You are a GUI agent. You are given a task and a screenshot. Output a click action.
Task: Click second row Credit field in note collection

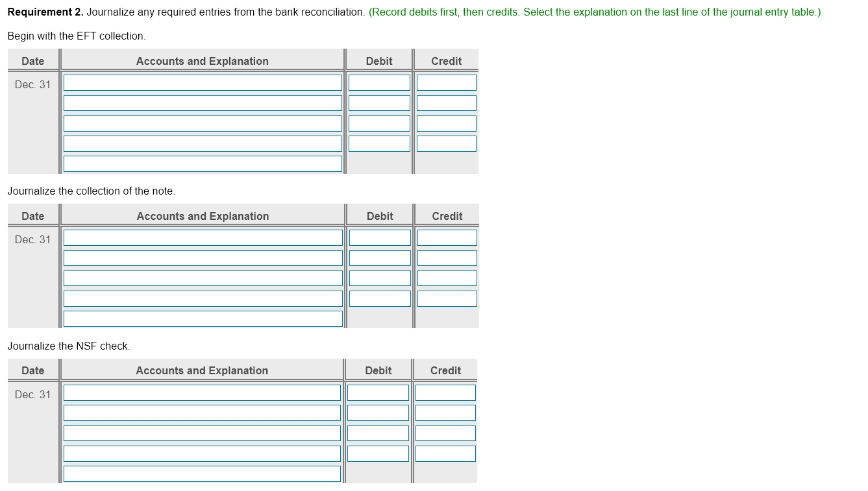tap(447, 258)
